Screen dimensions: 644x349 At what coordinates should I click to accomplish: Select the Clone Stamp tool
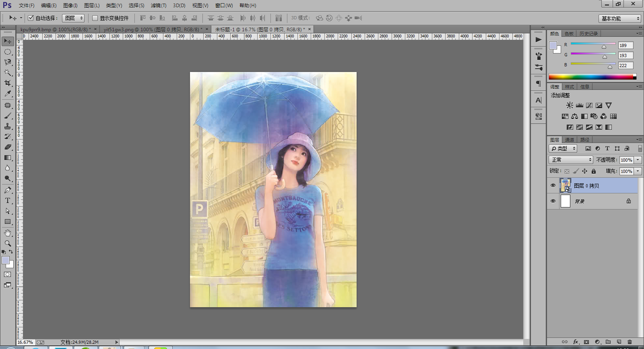(x=8, y=126)
